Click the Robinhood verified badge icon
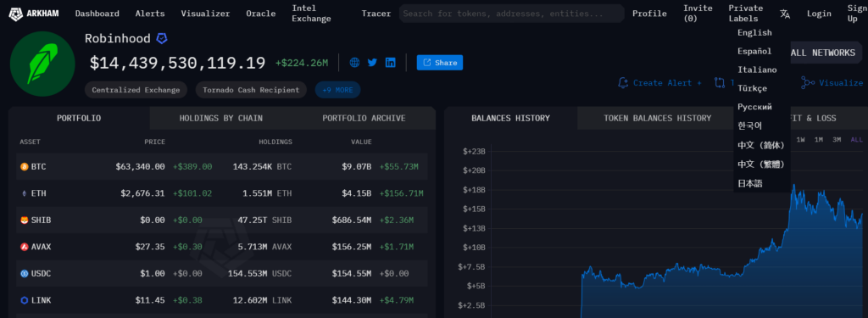Viewport: 868px width, 318px height. (162, 38)
